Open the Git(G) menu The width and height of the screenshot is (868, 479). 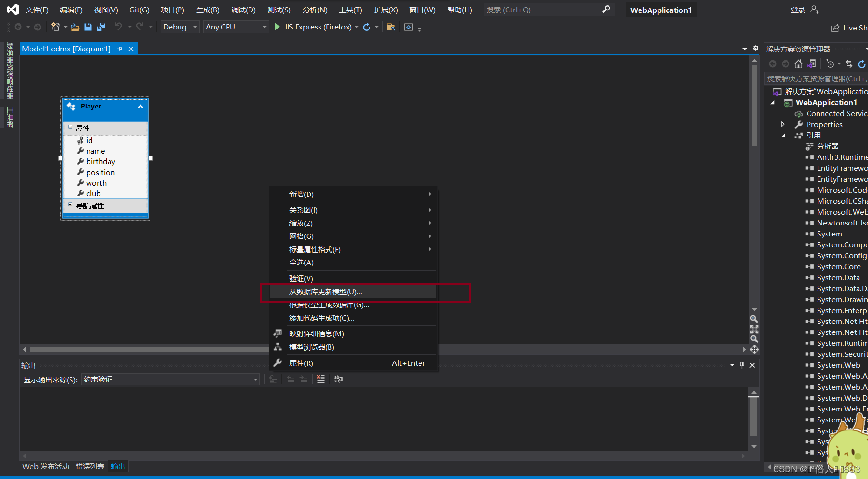pos(139,10)
